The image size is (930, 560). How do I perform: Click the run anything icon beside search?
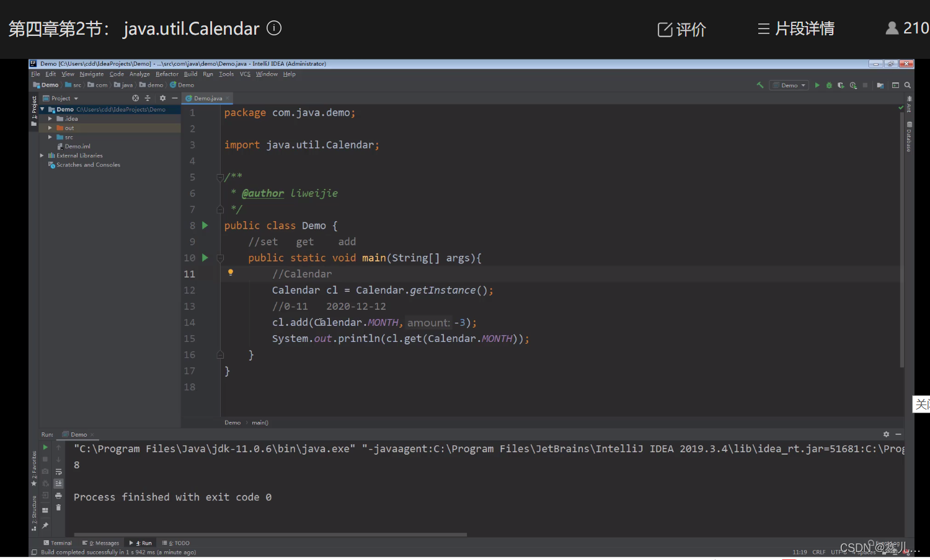895,85
